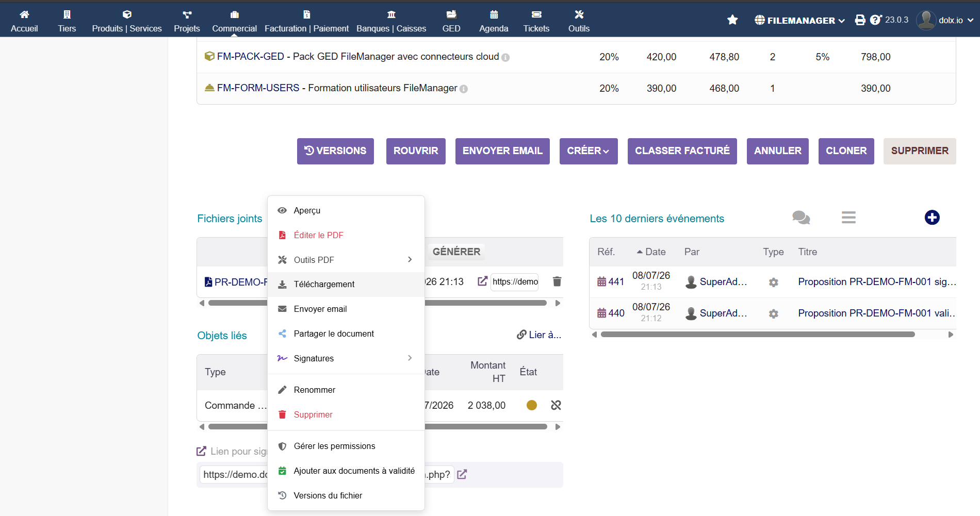Open the FILEMANAGER entity dropdown

pos(800,21)
